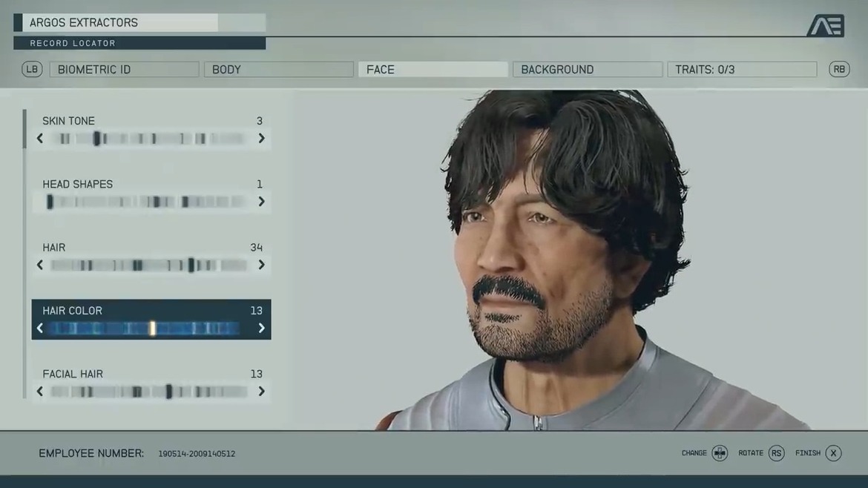Click the Skin Tone label
Image resolution: width=868 pixels, height=488 pixels.
[69, 121]
